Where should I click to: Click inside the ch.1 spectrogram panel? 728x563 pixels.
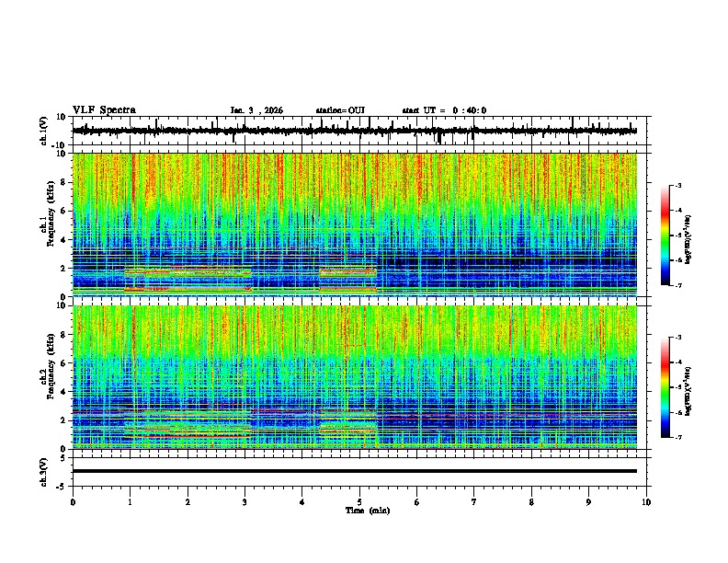355,224
